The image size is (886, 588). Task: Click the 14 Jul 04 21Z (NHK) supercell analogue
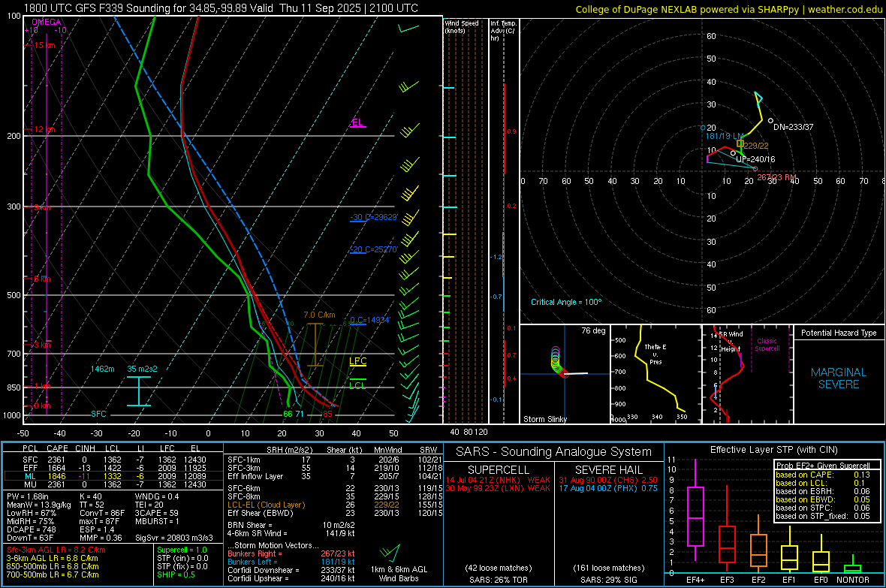(498, 479)
